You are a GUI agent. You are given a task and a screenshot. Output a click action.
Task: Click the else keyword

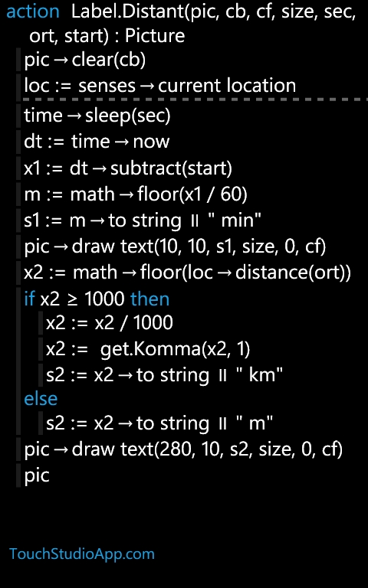(x=41, y=398)
